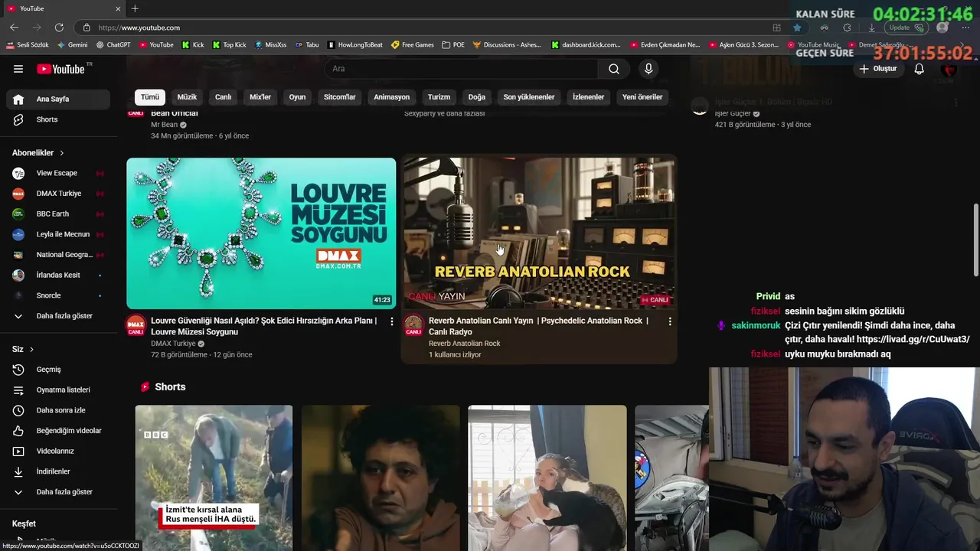Click the browser address bar URL
The width and height of the screenshot is (980, 551).
coord(139,28)
